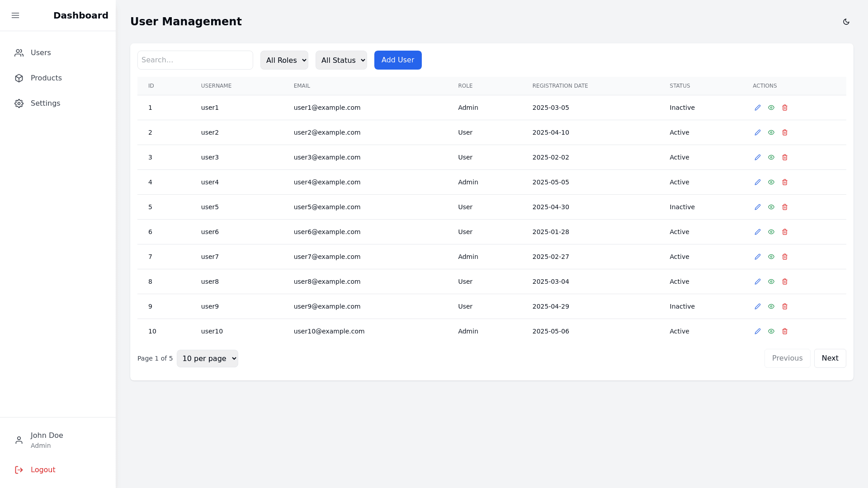Open Settings from the sidebar menu
Viewport: 868px width, 488px height.
[x=45, y=103]
